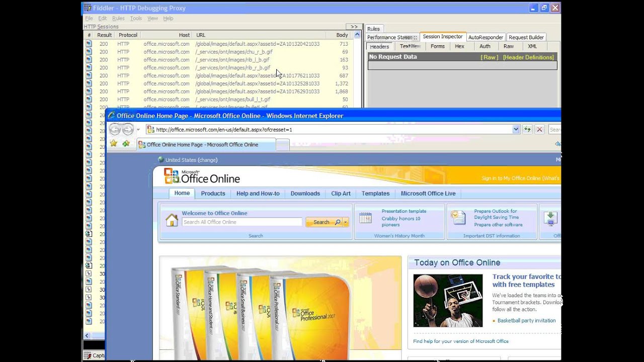Select the Hex inspector tab

click(460, 46)
